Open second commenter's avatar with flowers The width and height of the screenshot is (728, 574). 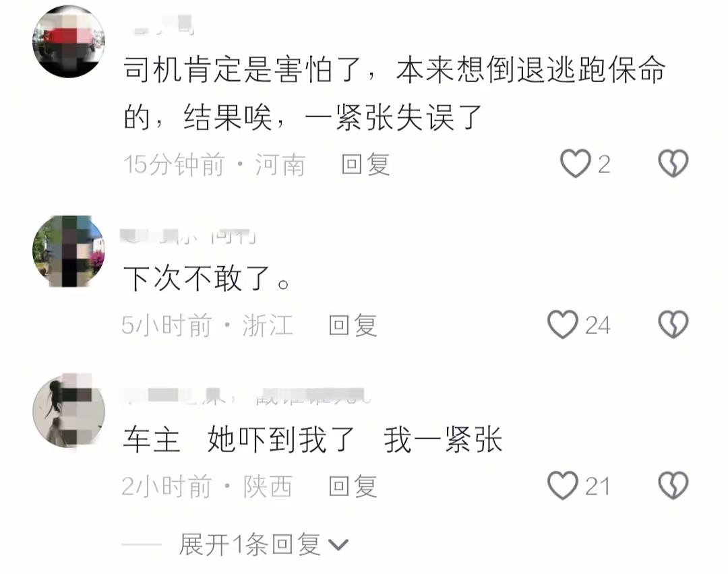coord(69,251)
